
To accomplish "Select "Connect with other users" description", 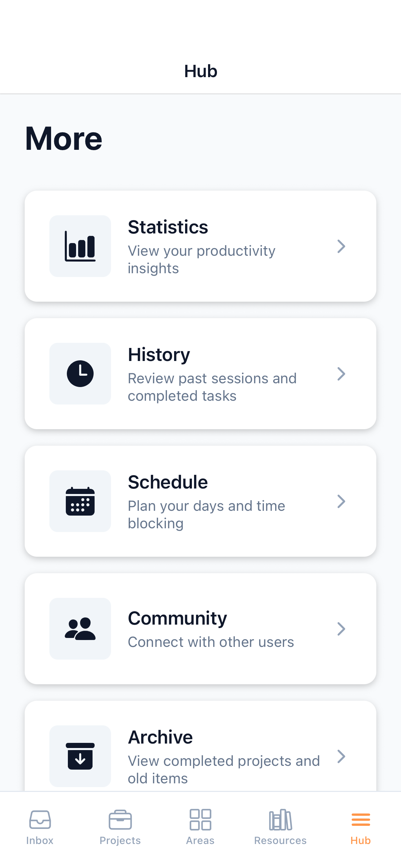I will tap(211, 642).
